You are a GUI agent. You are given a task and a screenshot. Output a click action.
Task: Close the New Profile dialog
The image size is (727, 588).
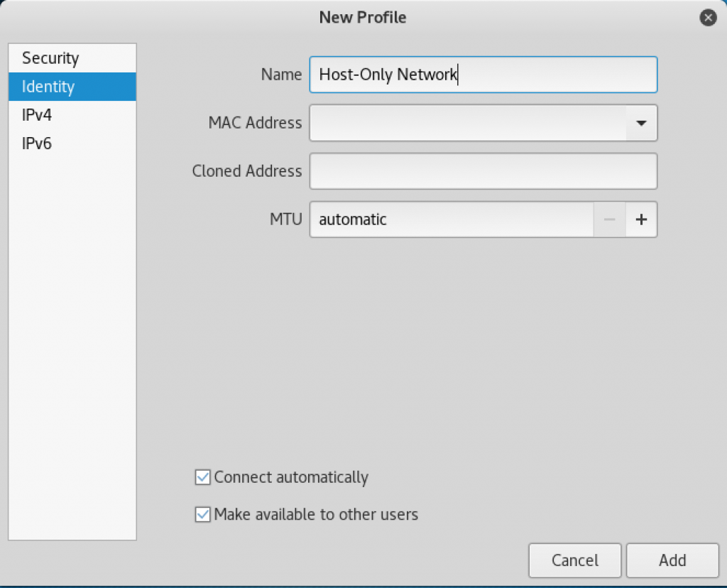point(708,18)
